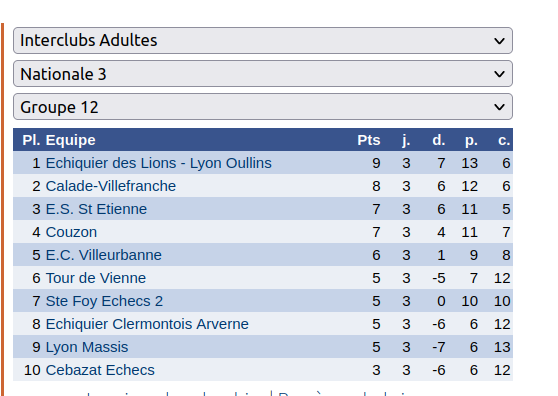Click the Ste Foy Echecs 2 team
558x396 pixels.
(x=104, y=301)
